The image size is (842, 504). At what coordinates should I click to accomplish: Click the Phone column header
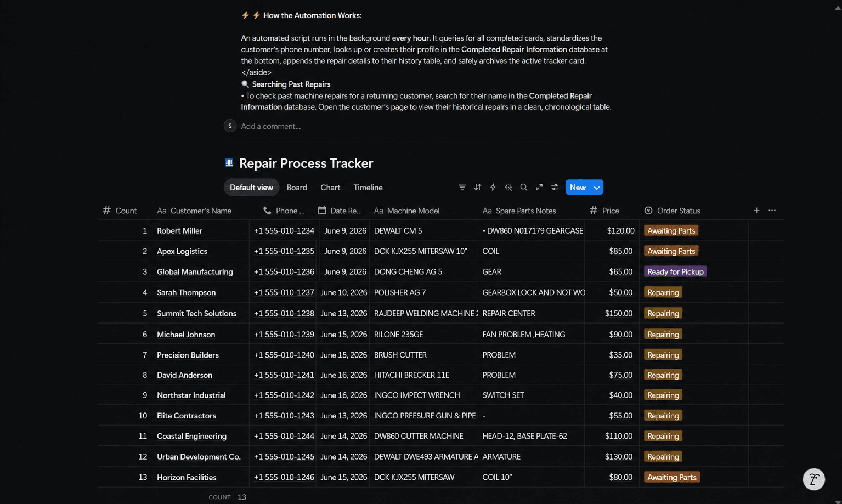283,211
